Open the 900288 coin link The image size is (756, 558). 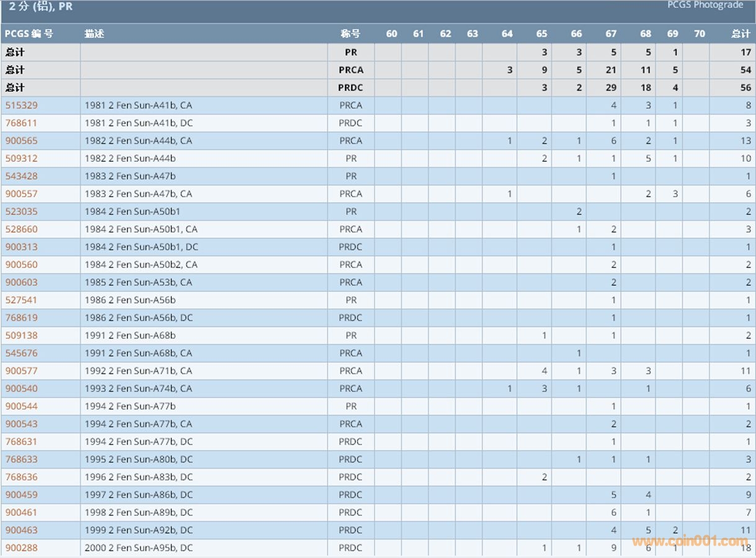pos(21,548)
